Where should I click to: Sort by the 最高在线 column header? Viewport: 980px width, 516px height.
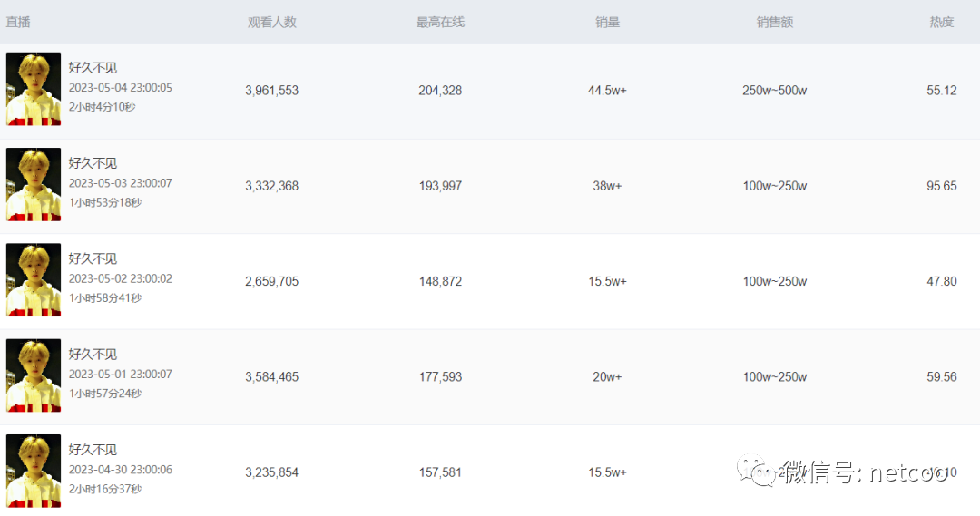440,22
